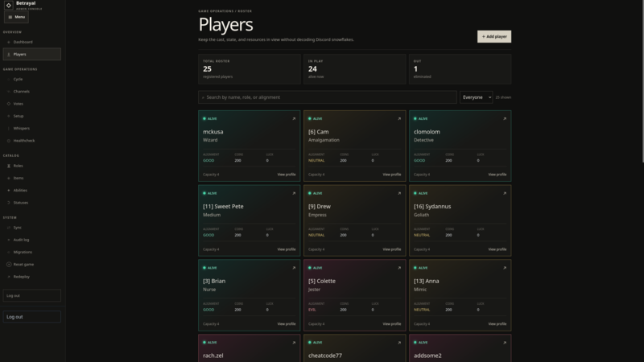Click the mckusa player name
644x362 pixels.
(213, 132)
